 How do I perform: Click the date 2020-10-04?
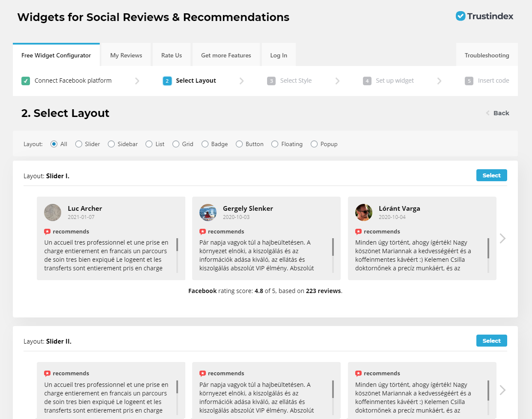392,217
